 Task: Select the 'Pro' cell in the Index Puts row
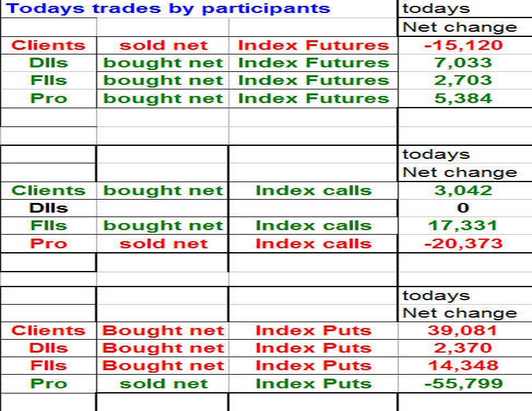pyautogui.click(x=49, y=383)
